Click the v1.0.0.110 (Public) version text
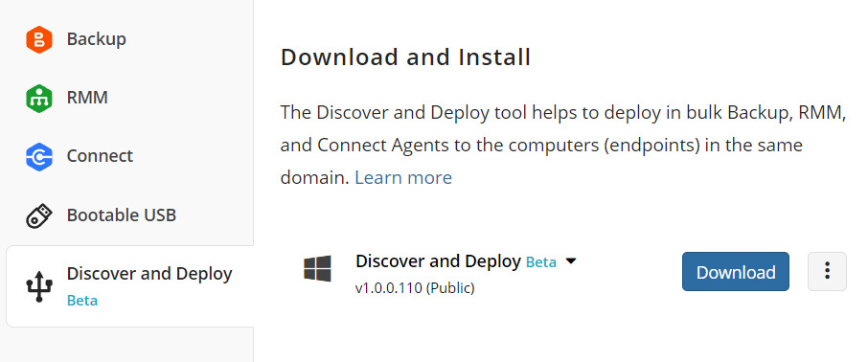The image size is (868, 362). (x=415, y=288)
